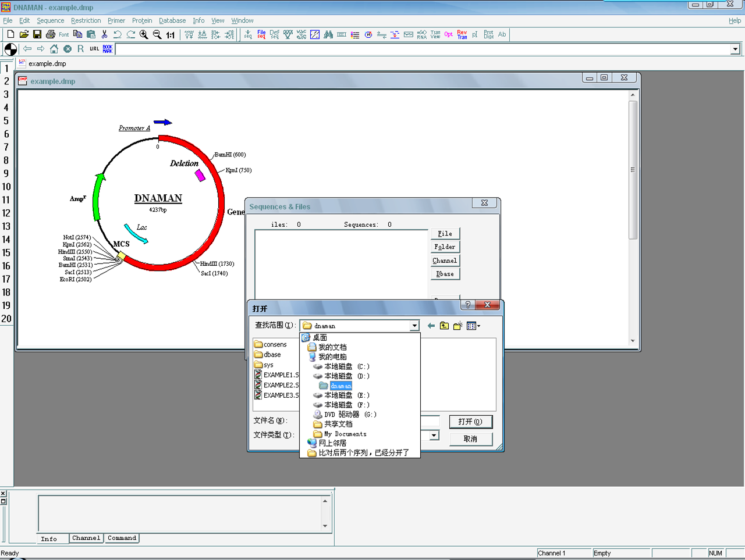745x560 pixels.
Task: Switch to the Command tab in bottom panel
Action: pyautogui.click(x=122, y=538)
